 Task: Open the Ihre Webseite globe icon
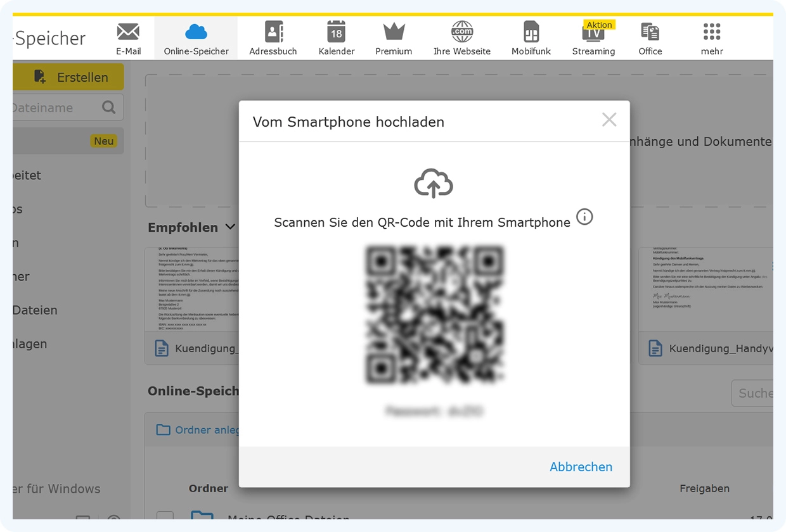tap(462, 31)
